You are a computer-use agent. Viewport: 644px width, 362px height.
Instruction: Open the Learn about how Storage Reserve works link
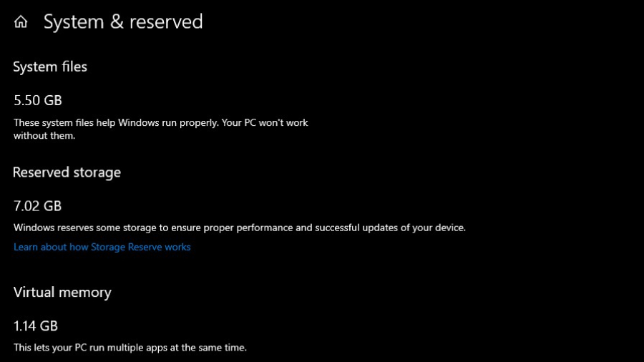[102, 247]
